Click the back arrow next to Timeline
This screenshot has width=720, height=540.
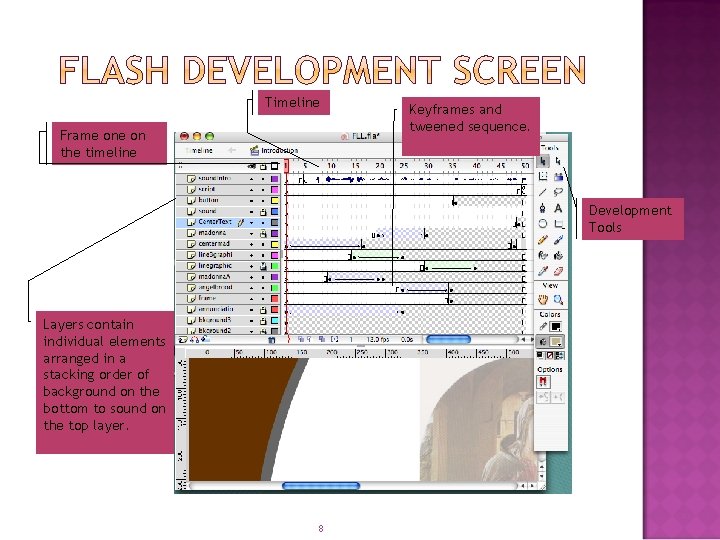(x=232, y=150)
